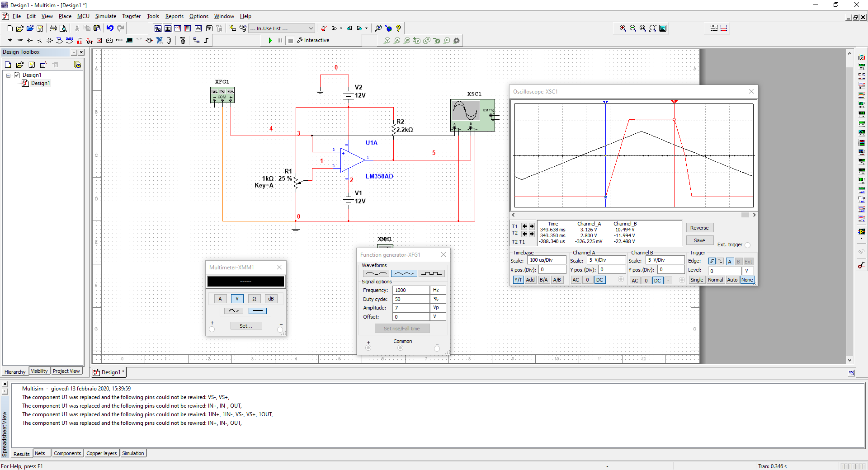Switch multimeter to Ohm measurement mode

(254, 299)
